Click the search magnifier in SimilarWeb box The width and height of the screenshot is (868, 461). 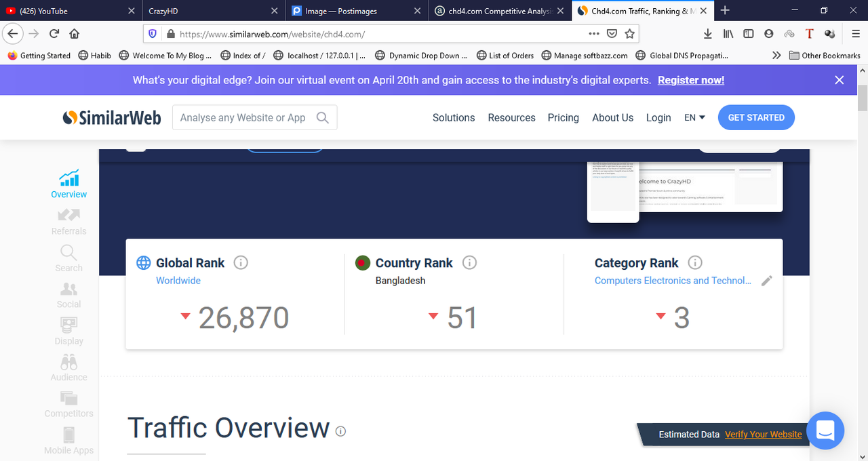[x=323, y=117]
